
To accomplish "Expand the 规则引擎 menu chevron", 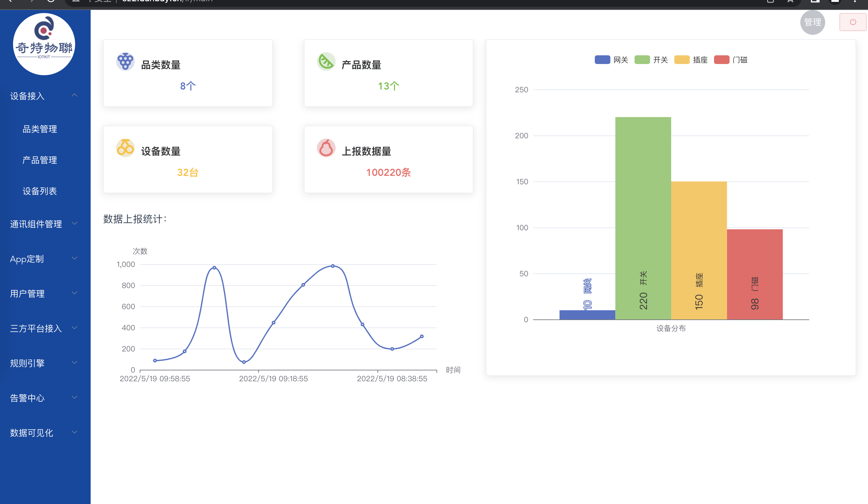I will 75,363.
